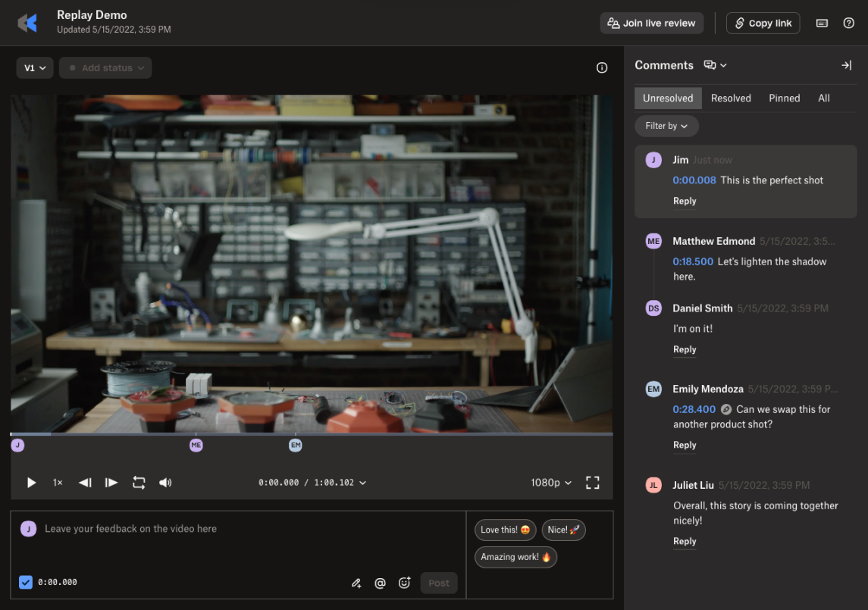Enter fullscreen mode
868x610 pixels.
pyautogui.click(x=592, y=482)
